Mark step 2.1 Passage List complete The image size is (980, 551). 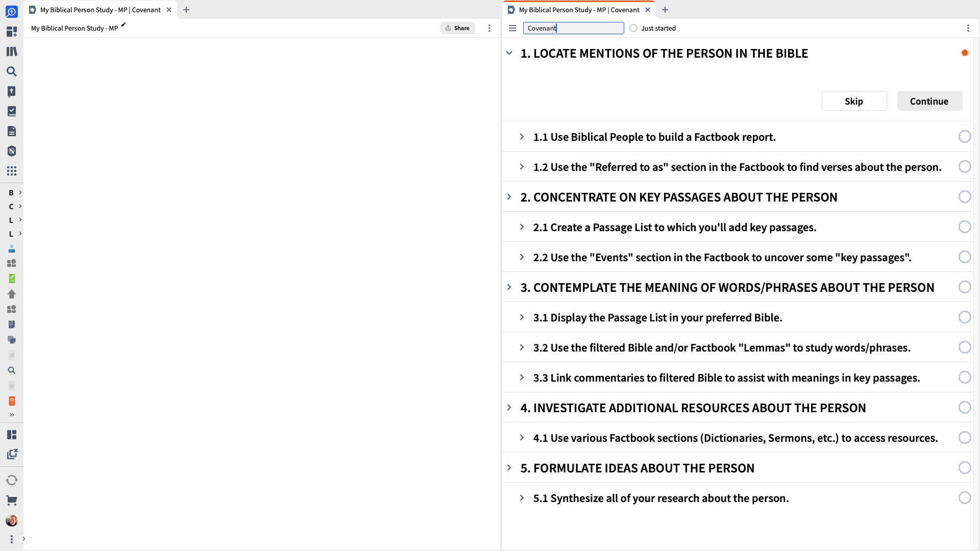coord(964,227)
